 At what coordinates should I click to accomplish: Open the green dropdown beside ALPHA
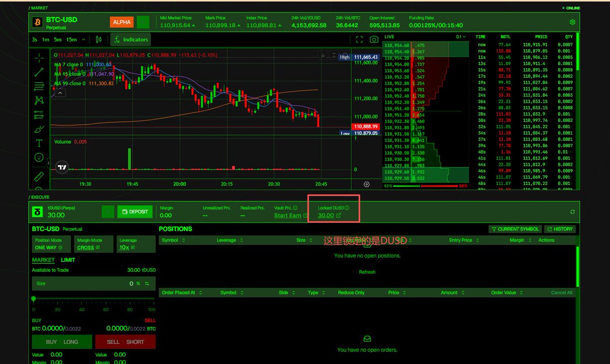point(143,22)
